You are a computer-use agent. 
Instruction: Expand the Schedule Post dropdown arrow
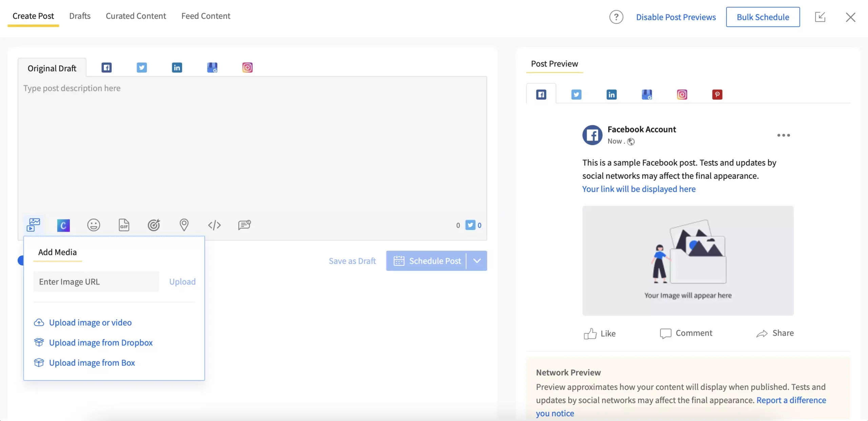click(477, 261)
